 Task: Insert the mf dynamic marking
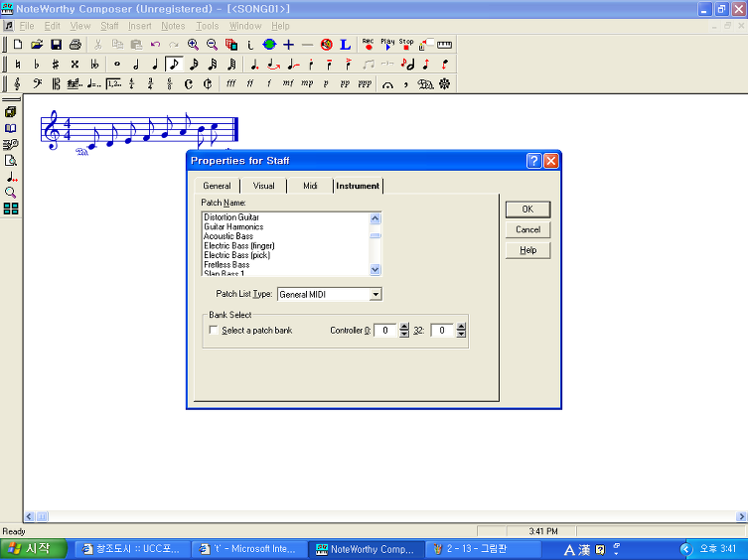click(288, 83)
